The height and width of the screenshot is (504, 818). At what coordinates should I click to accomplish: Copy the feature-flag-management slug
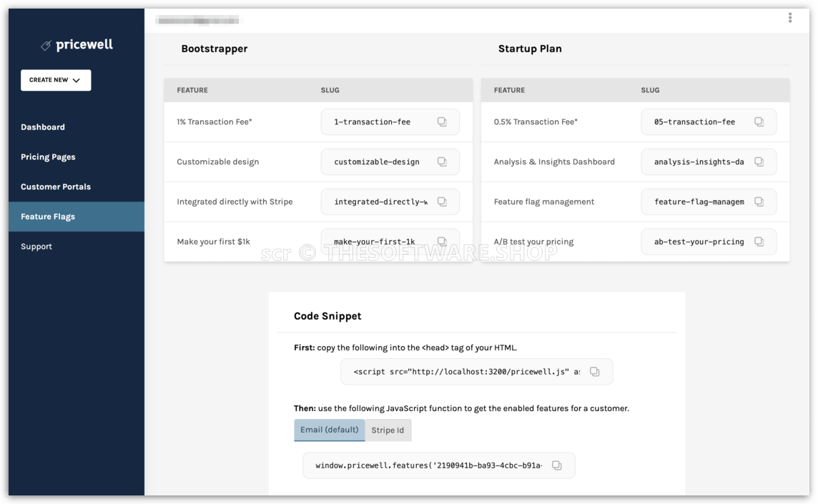(759, 202)
